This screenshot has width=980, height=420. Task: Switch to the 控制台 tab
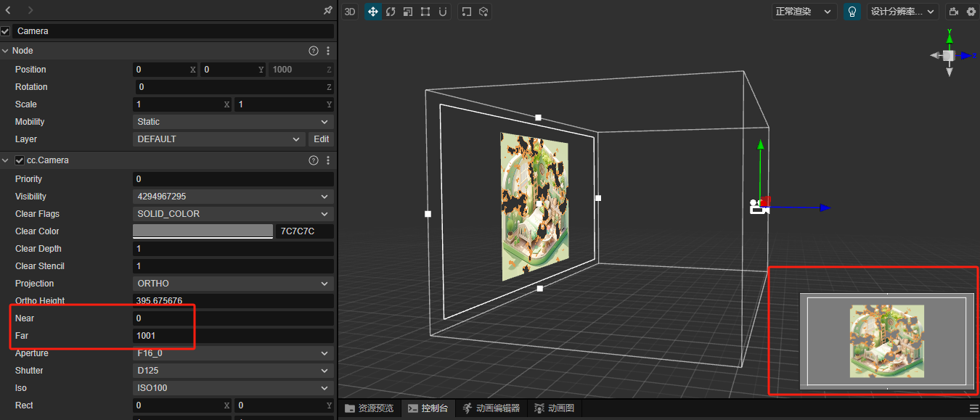click(x=428, y=408)
